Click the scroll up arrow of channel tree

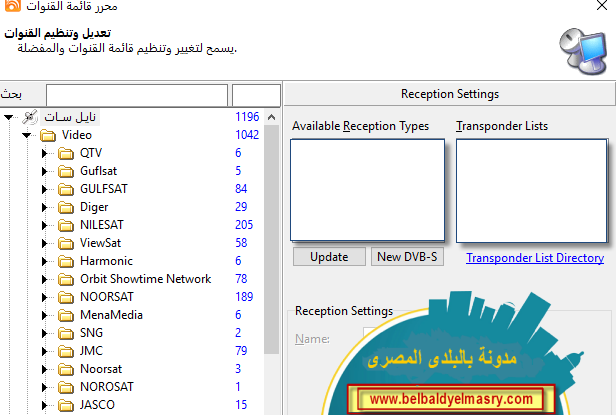pyautogui.click(x=271, y=117)
